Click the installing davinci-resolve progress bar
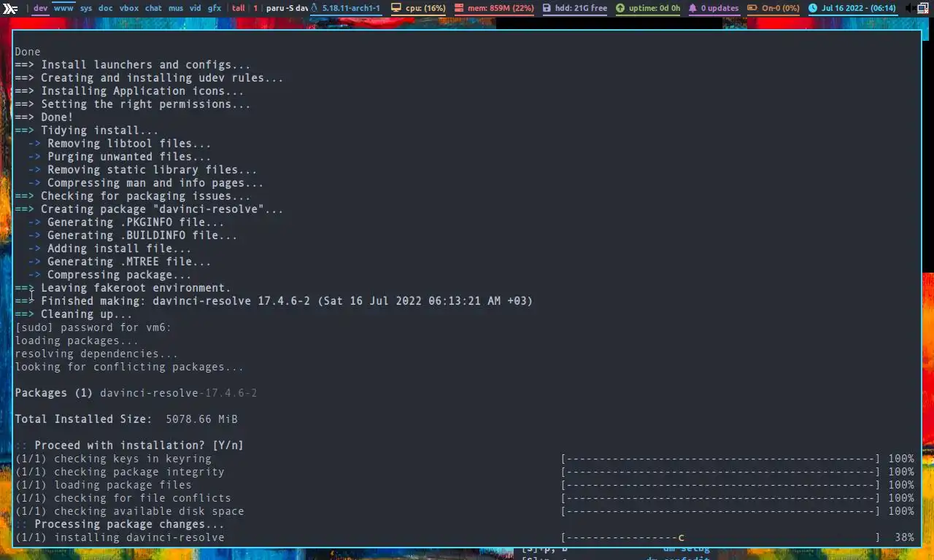Viewport: 934px width, 560px height. (720, 537)
